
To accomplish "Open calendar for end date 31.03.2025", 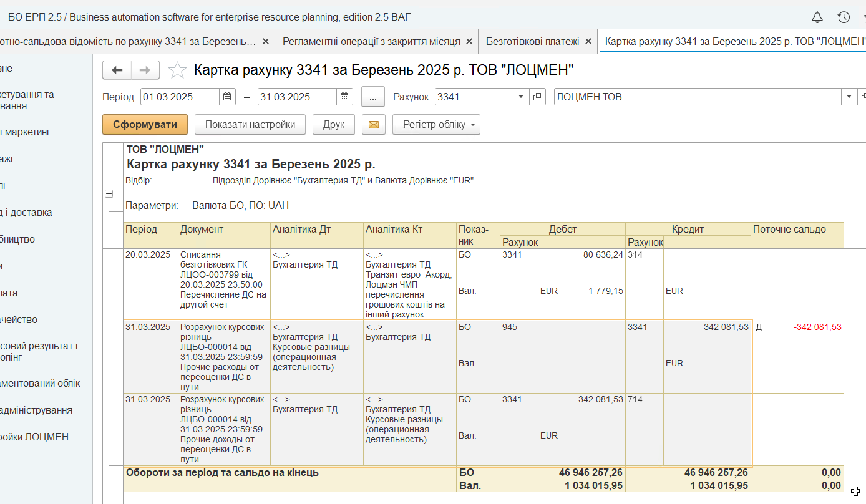I will coord(345,97).
